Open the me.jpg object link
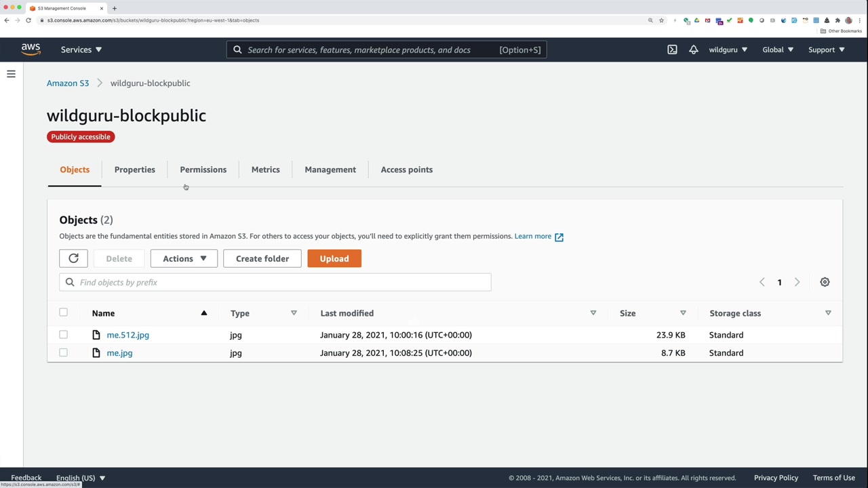The height and width of the screenshot is (488, 868). click(119, 353)
